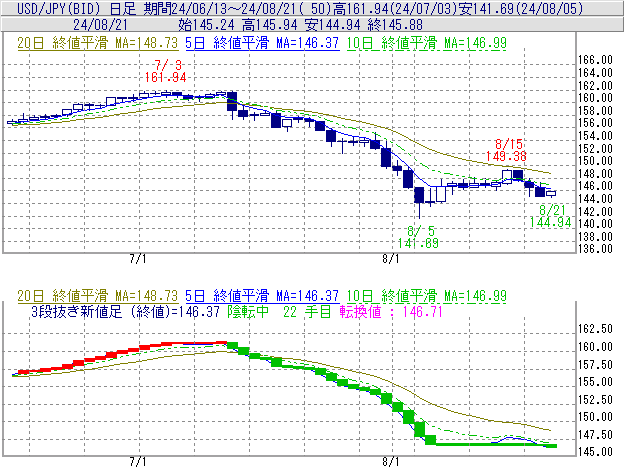Click the 7/1 date label under 新値足 chart
Image resolution: width=624 pixels, height=475 pixels.
[138, 462]
